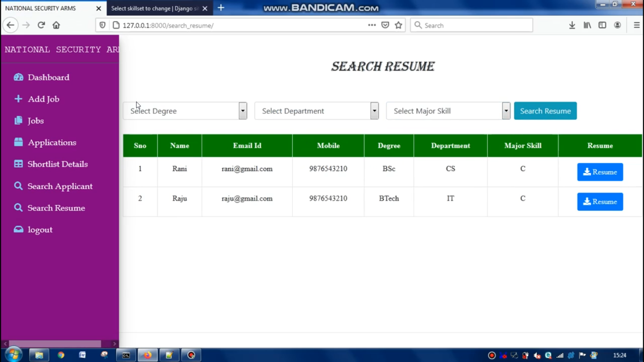
Task: Open the Firefox hamburger menu
Action: [x=637, y=25]
